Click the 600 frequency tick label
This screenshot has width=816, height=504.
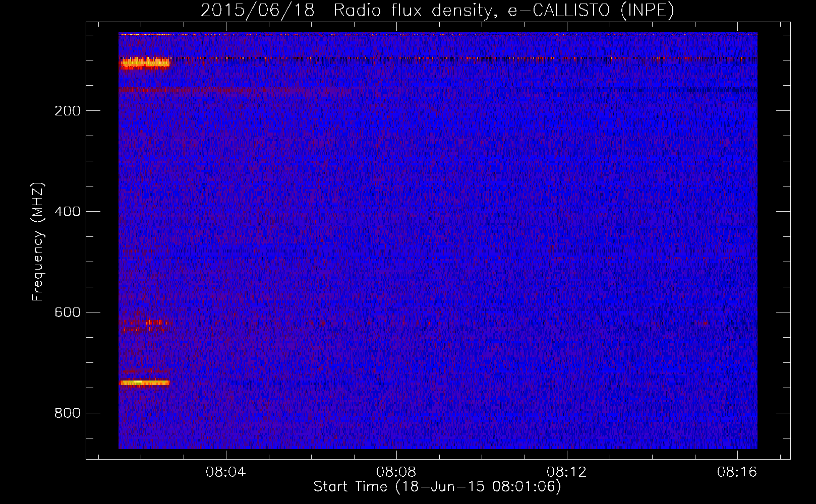68,312
